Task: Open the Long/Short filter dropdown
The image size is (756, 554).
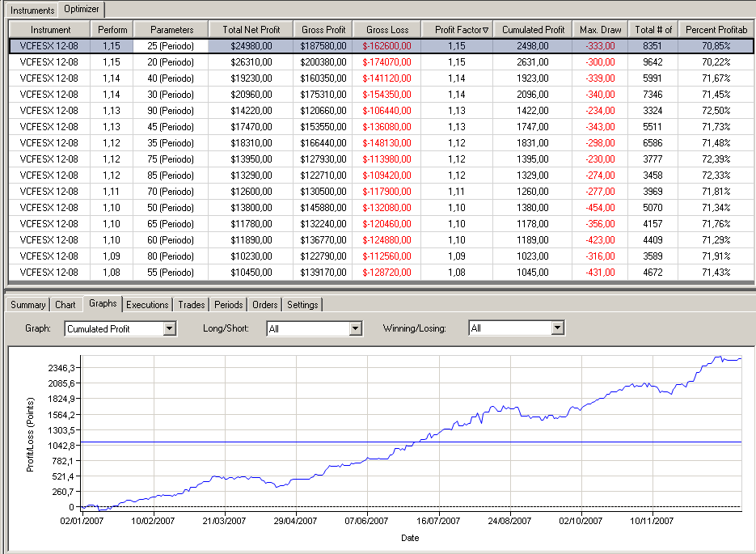Action: pos(355,328)
